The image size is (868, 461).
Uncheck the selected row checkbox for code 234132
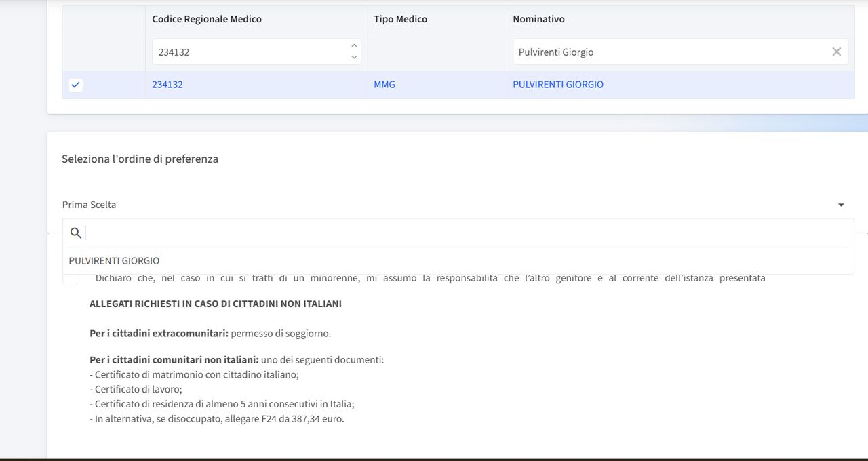point(76,85)
